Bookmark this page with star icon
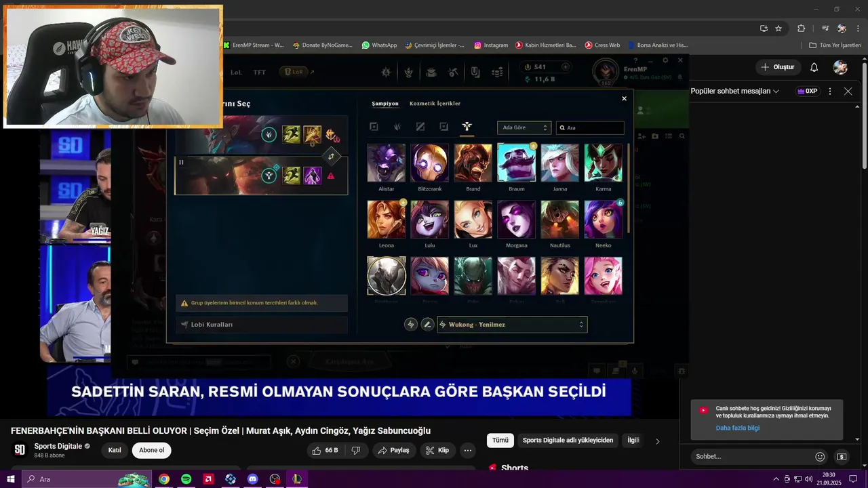Viewport: 868px width, 488px height. tap(778, 28)
